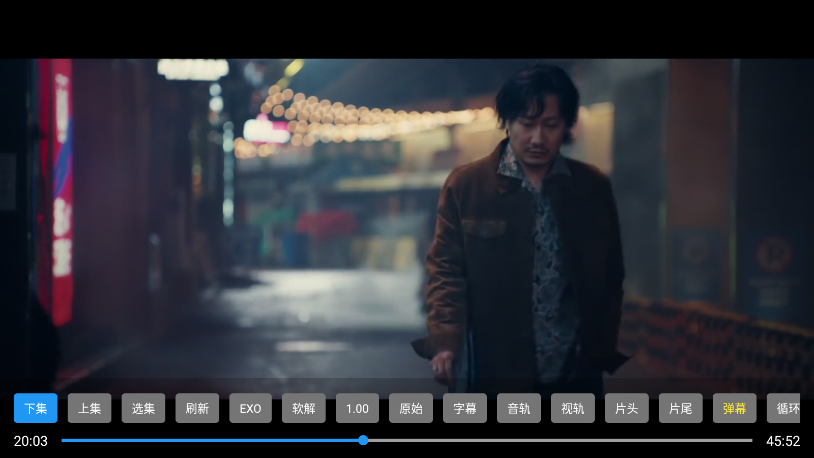The image size is (814, 458).
Task: Toggle 软解 software decoding mode
Action: (x=304, y=408)
